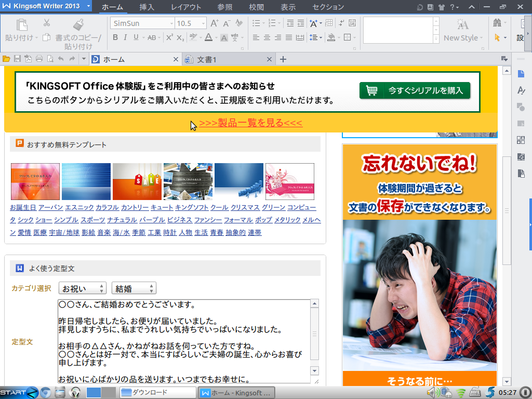Click inside the 定型文 text area

[x=184, y=341]
